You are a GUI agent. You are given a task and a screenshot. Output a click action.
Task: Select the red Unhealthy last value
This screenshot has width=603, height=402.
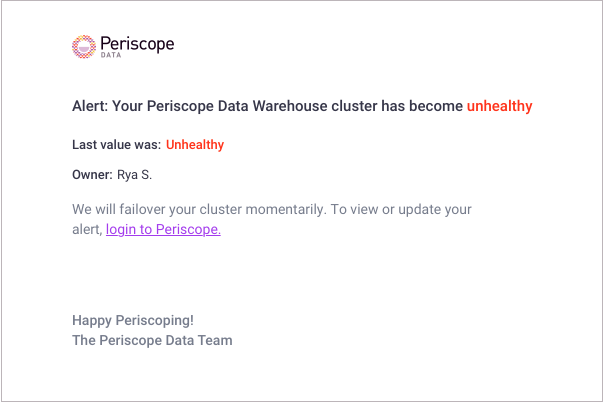tap(195, 145)
